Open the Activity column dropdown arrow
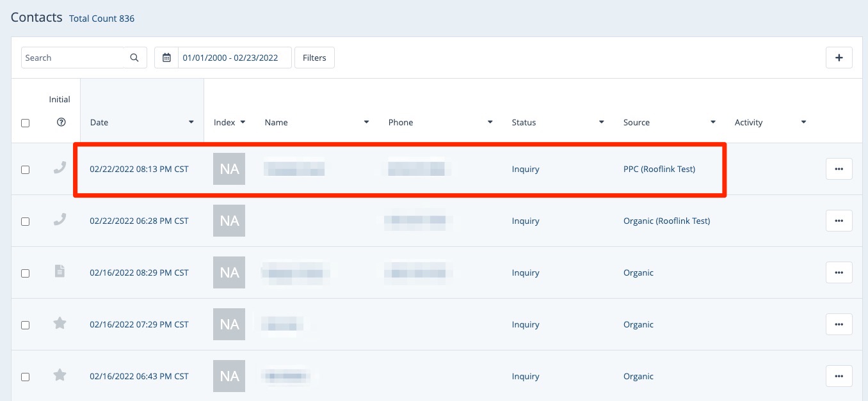Screen dimensions: 868x401 pos(803,122)
